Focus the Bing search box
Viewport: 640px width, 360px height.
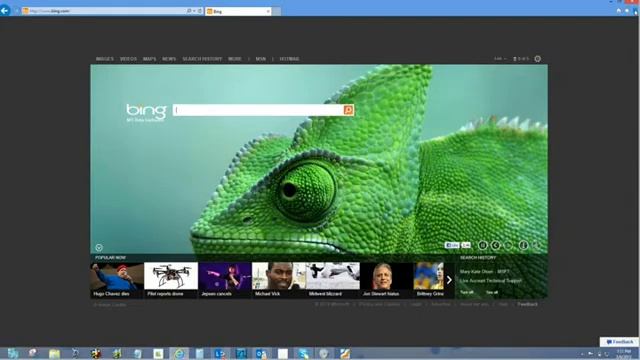[258, 110]
